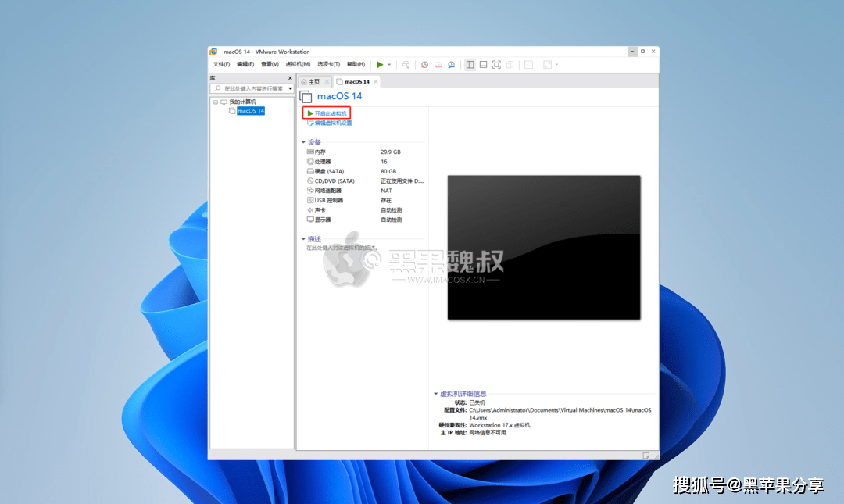Click the stretch guest display toolbar icon
The height and width of the screenshot is (504, 844).
click(x=547, y=65)
